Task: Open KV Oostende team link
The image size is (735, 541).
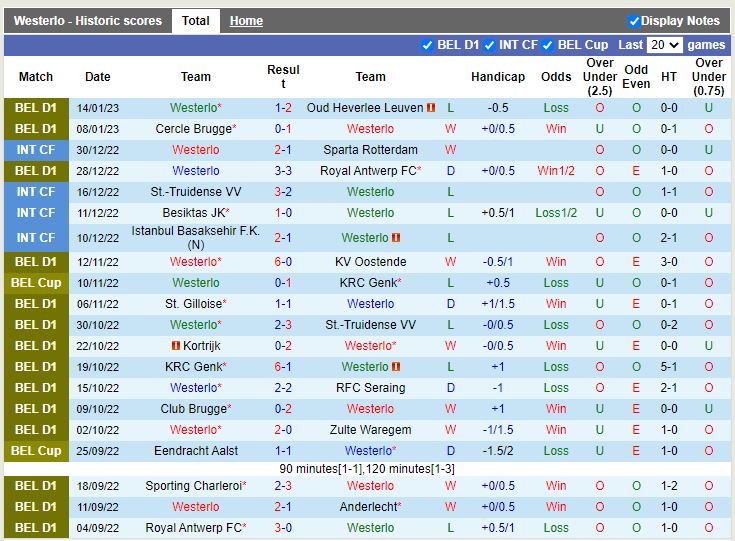Action: [x=370, y=262]
